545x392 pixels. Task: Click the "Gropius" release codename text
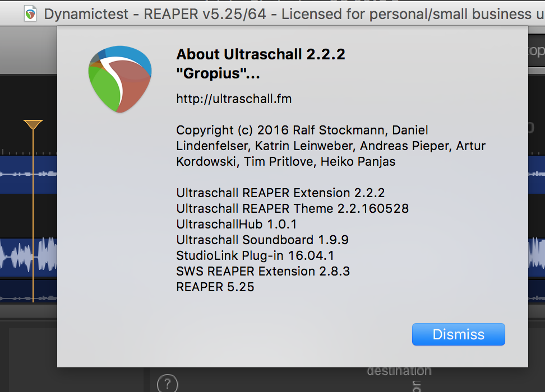(218, 73)
